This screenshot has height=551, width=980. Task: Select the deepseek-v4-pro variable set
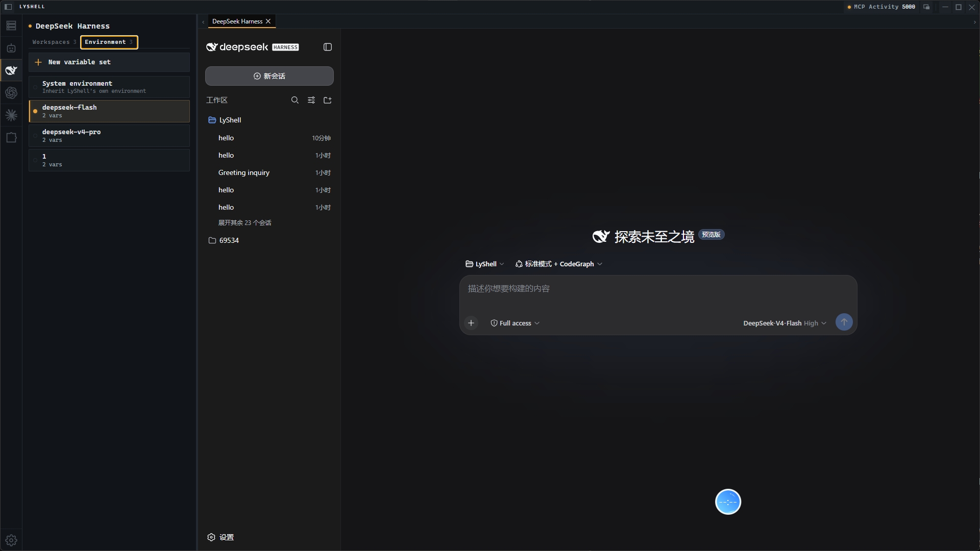[109, 136]
